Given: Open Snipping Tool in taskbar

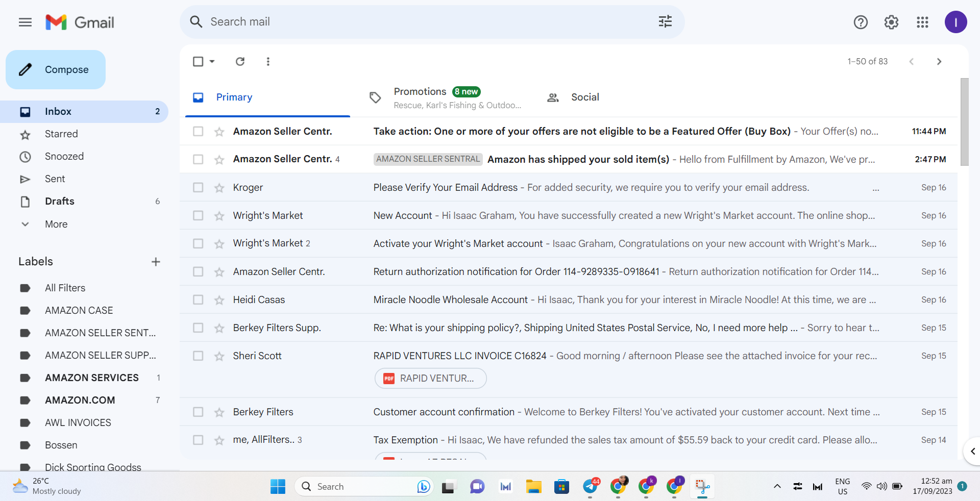Looking at the screenshot, I should click(x=702, y=487).
